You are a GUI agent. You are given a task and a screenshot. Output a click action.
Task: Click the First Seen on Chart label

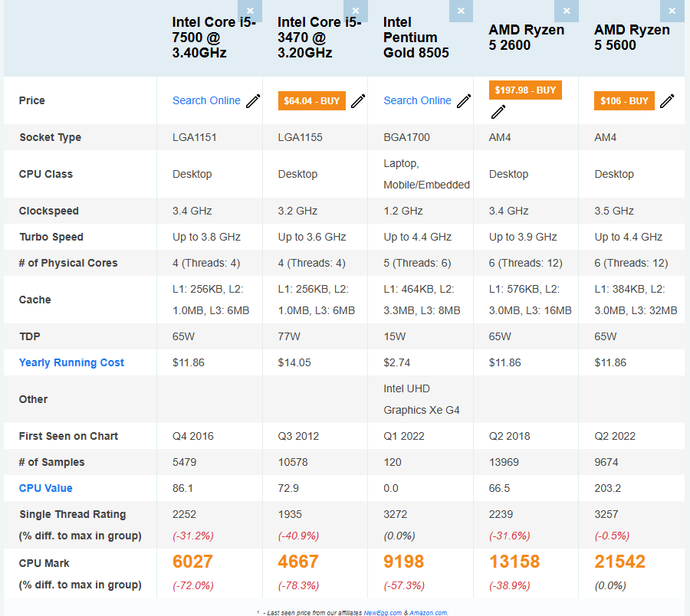click(x=68, y=436)
